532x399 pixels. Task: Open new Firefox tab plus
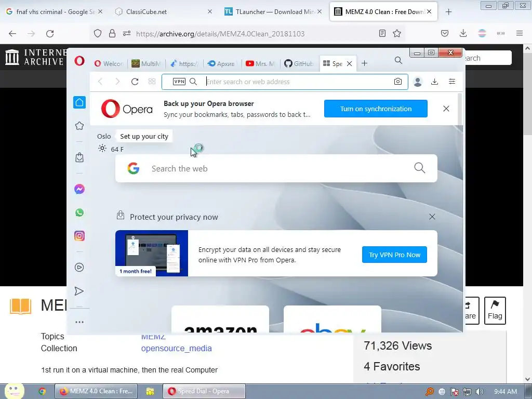448,12
